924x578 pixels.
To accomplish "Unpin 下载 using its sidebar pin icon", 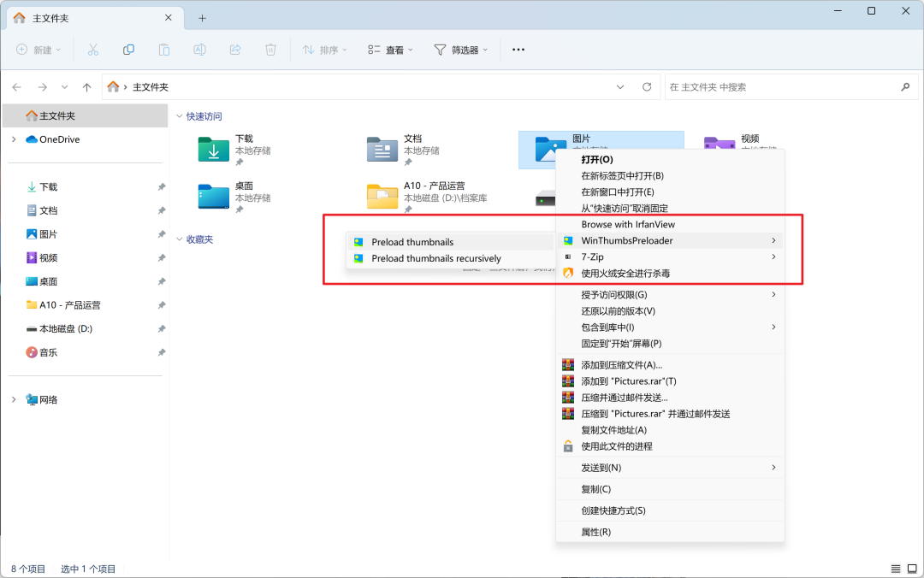I will click(161, 186).
